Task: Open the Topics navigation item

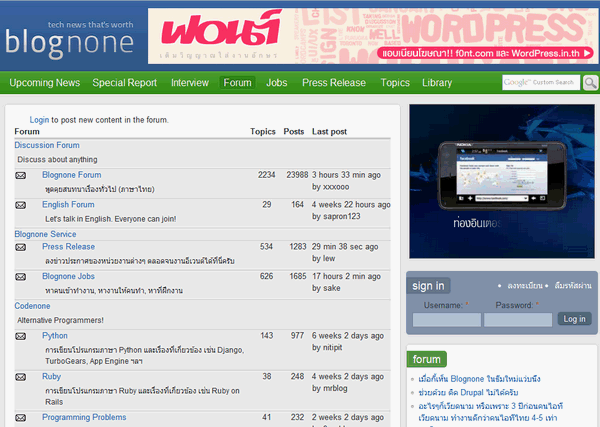Action: pos(395,83)
